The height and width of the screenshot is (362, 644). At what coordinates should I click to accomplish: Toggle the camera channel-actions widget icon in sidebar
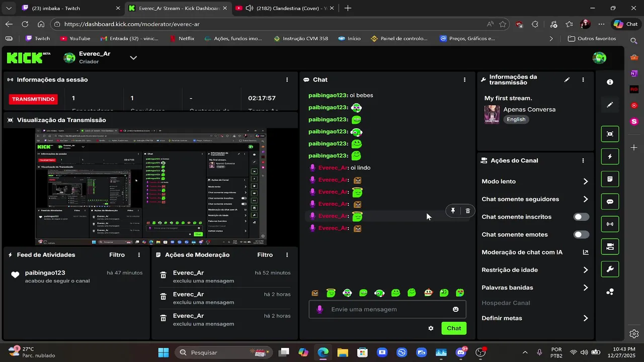point(610,246)
